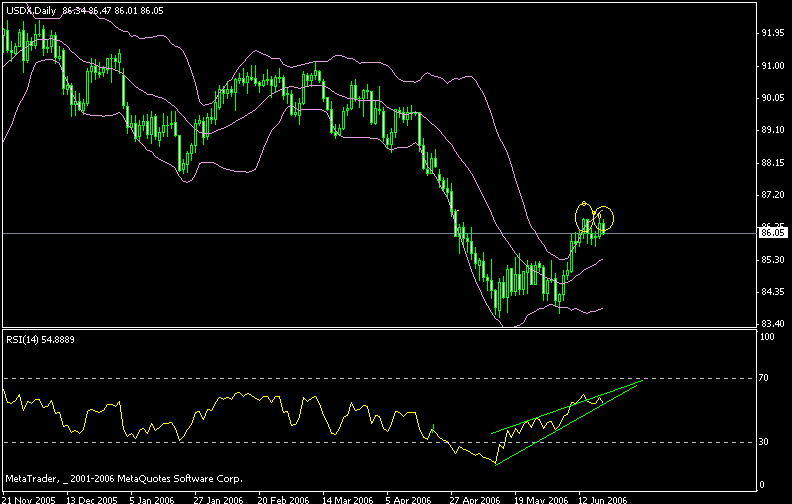Click the 20 Feb 2006 date label

click(283, 500)
